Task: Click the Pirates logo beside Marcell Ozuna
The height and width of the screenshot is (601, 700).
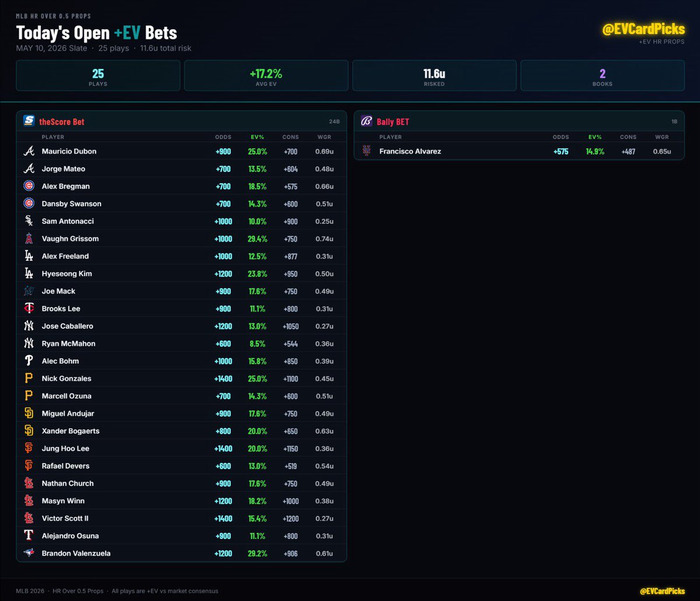Action: pyautogui.click(x=29, y=396)
